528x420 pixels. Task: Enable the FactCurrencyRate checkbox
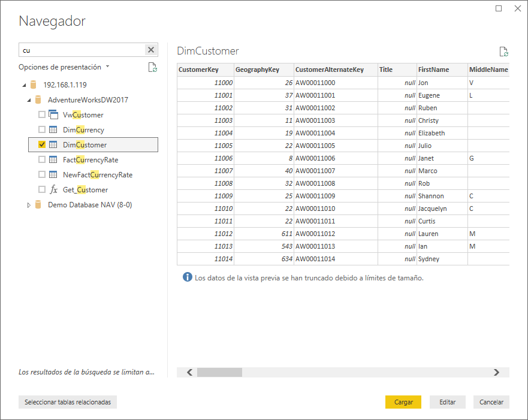tap(42, 160)
